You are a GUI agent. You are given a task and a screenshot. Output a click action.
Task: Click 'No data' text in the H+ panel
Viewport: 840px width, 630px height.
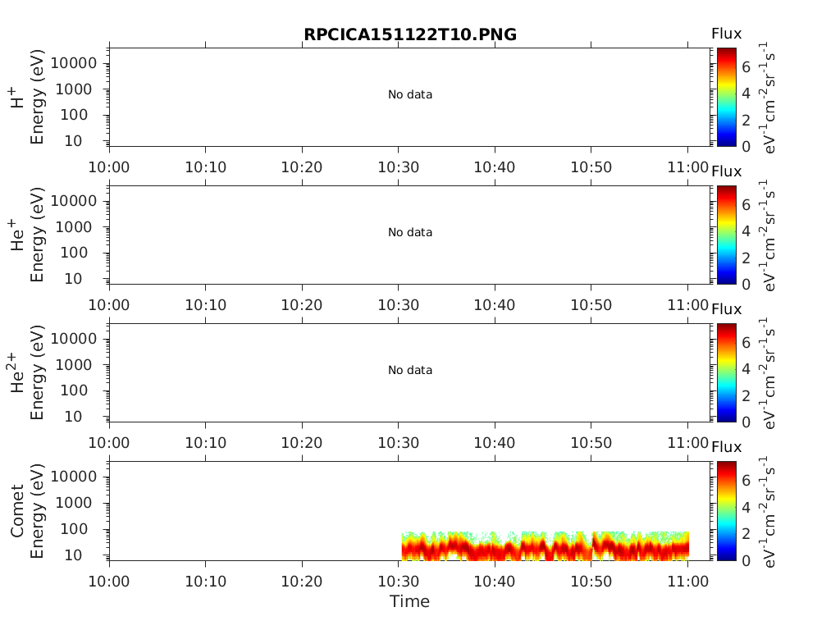(409, 95)
